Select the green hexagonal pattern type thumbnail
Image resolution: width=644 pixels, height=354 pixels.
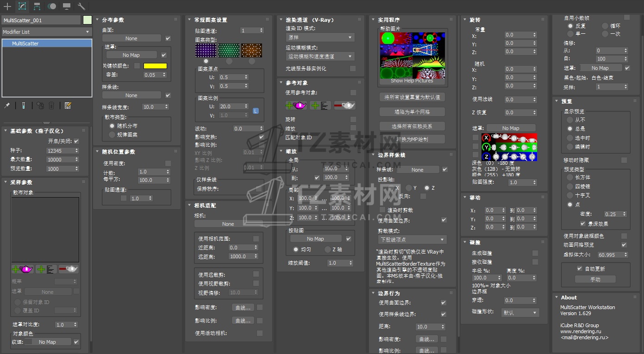coord(229,50)
